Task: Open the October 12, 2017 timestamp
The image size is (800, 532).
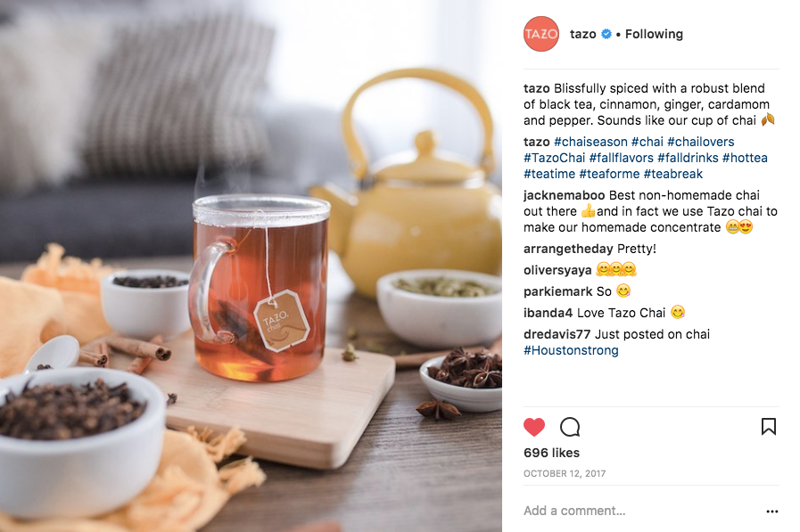Action: point(565,473)
